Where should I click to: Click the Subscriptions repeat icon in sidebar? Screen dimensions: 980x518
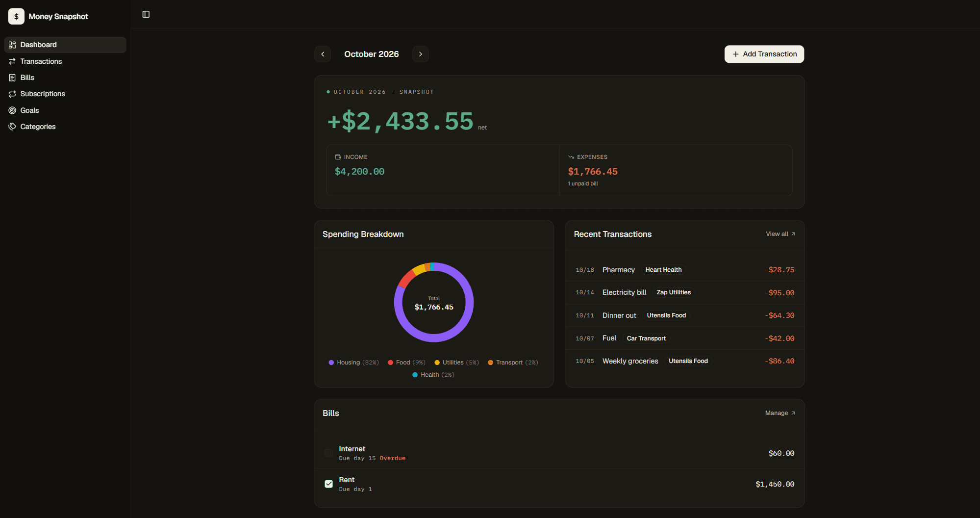pyautogui.click(x=12, y=94)
